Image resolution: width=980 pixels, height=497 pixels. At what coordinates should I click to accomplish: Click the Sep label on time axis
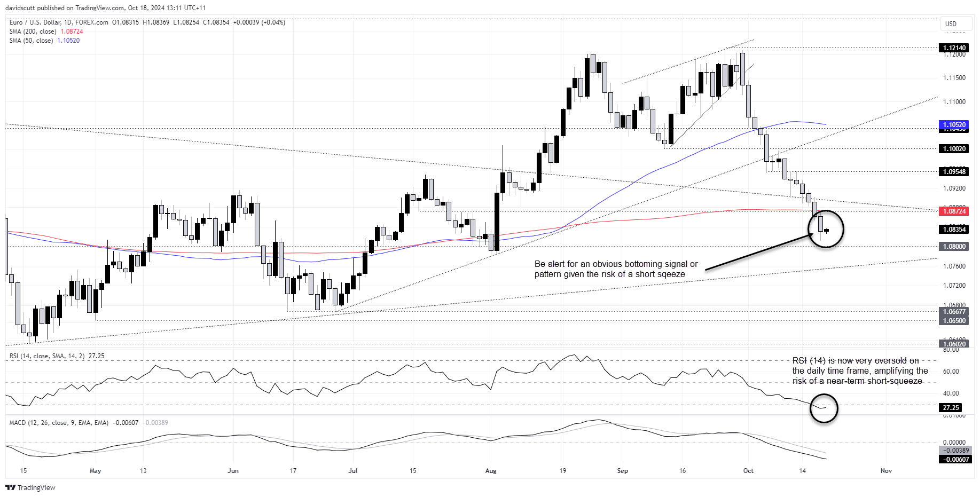point(622,471)
